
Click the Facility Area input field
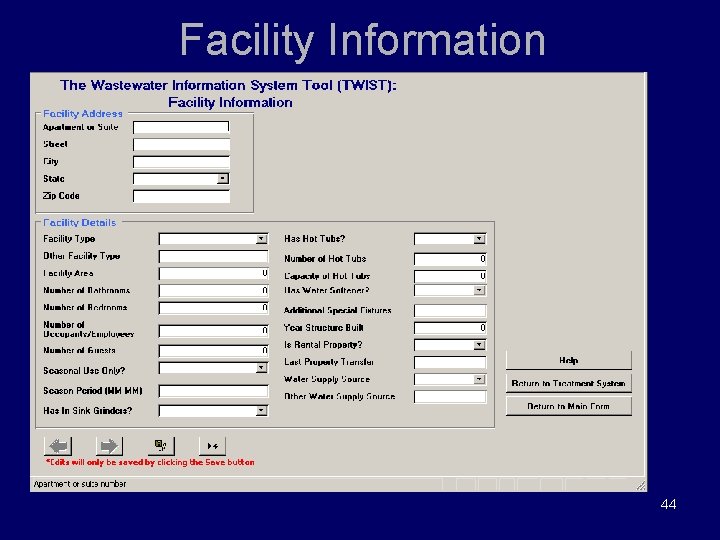[214, 274]
